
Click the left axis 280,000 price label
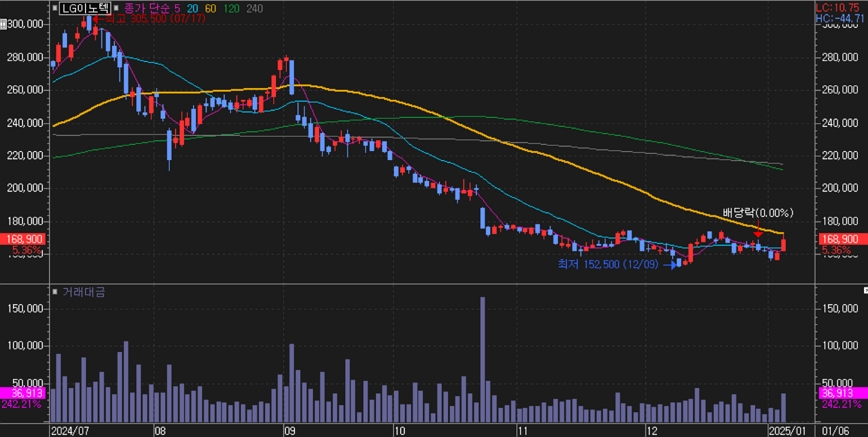27,57
